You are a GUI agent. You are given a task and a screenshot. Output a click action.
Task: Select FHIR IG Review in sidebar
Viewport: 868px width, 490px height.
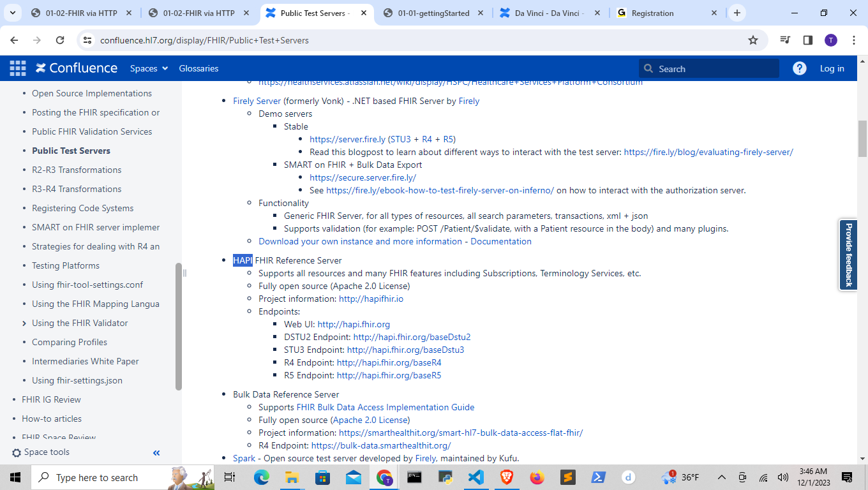tap(51, 399)
